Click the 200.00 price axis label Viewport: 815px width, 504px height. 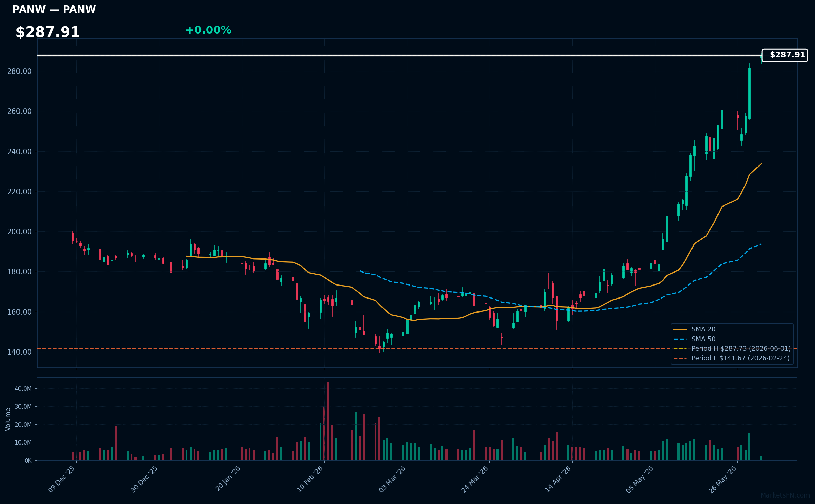click(x=20, y=232)
